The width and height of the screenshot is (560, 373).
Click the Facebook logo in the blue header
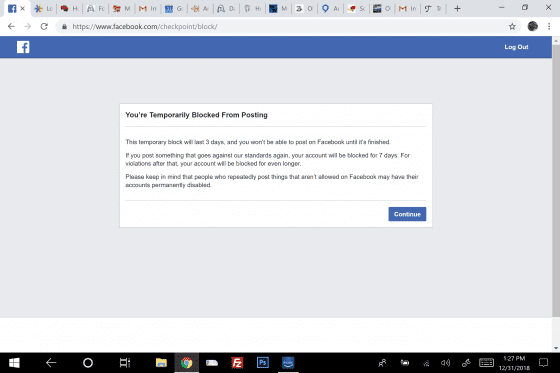(23, 47)
